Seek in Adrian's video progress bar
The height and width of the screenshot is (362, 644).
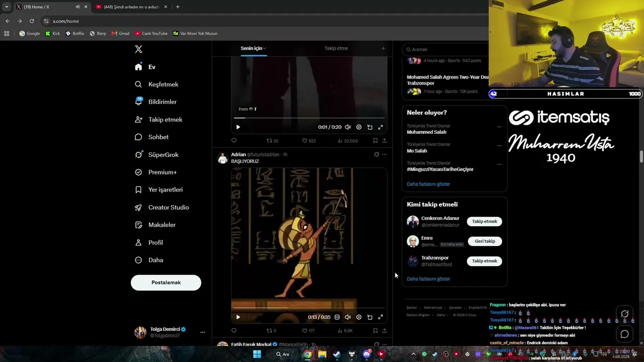(x=309, y=308)
